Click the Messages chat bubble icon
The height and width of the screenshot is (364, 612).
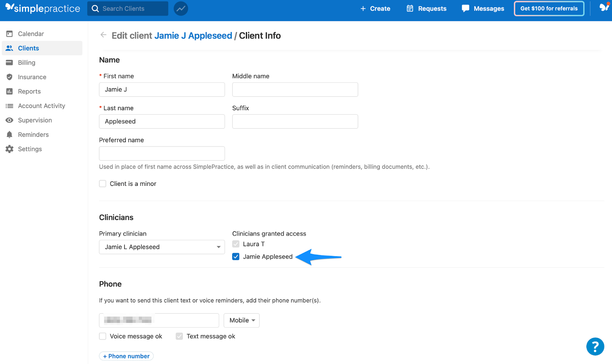(x=466, y=8)
